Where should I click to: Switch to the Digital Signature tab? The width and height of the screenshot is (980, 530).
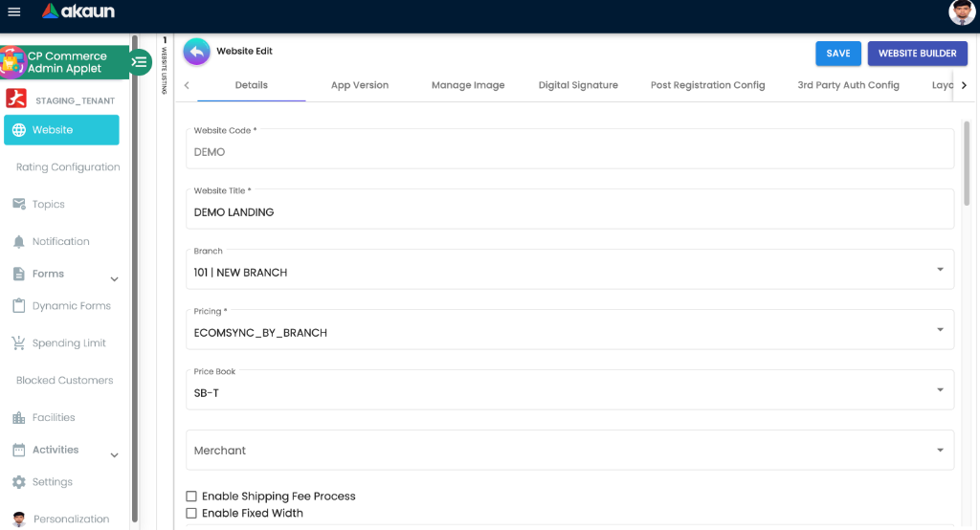pos(578,85)
